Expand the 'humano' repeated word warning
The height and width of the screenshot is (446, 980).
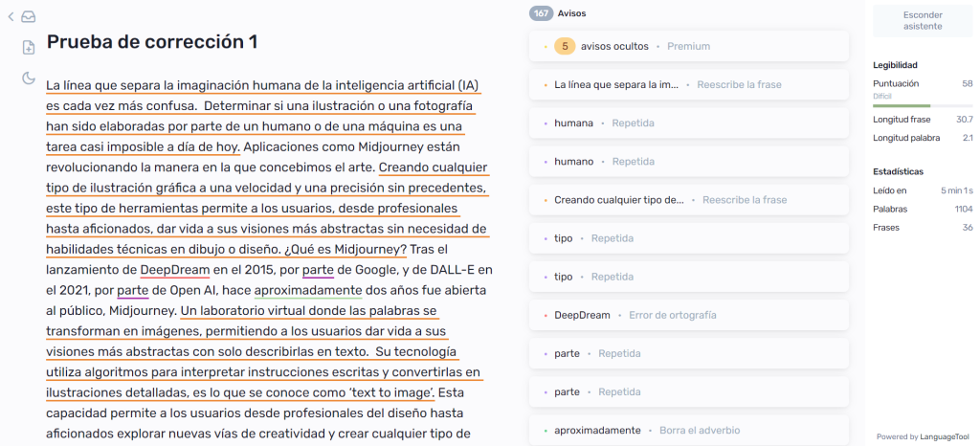pos(687,162)
